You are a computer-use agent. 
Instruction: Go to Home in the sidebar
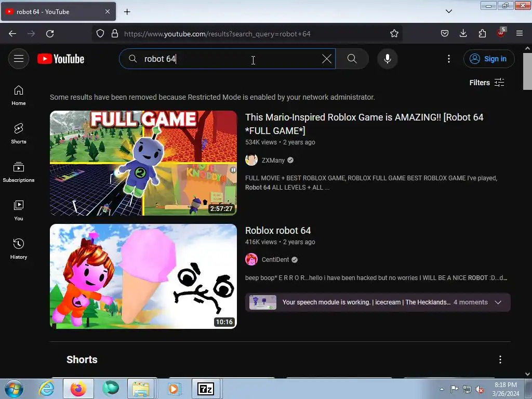coord(19,96)
